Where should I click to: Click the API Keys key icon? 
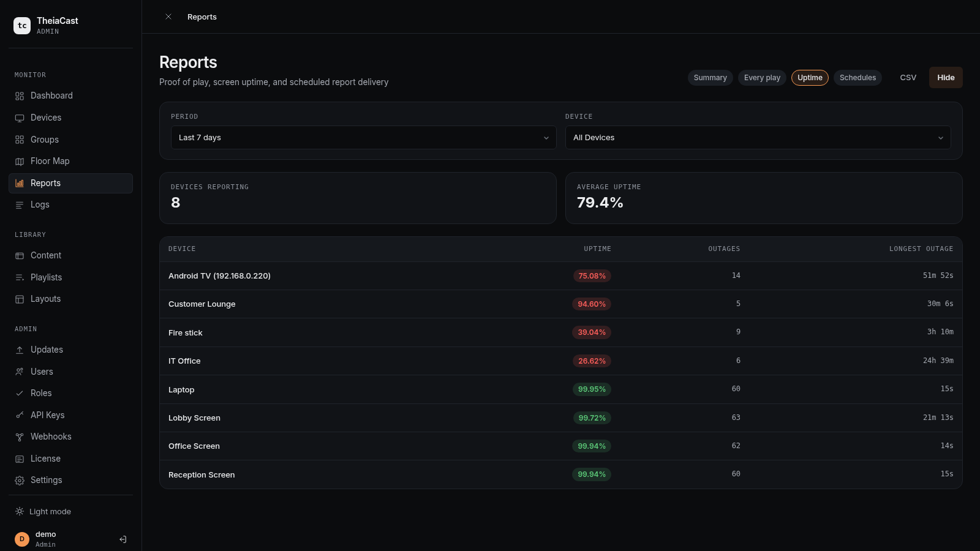coord(20,415)
